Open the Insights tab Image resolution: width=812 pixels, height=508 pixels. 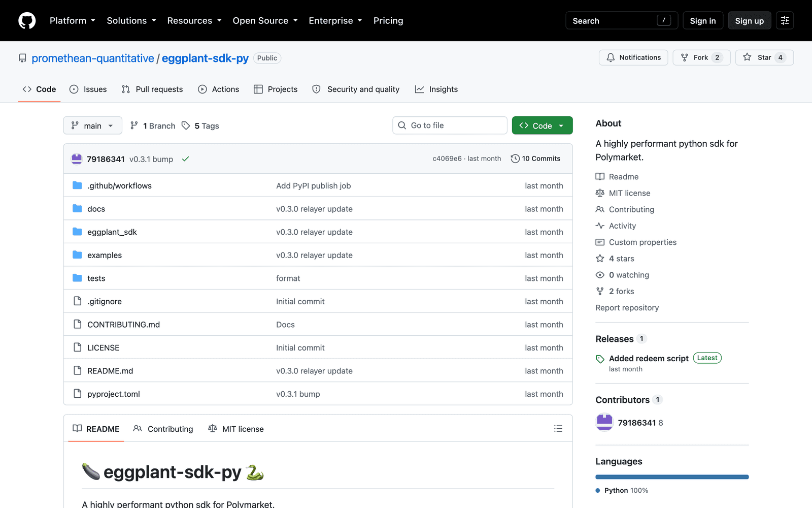[436, 89]
